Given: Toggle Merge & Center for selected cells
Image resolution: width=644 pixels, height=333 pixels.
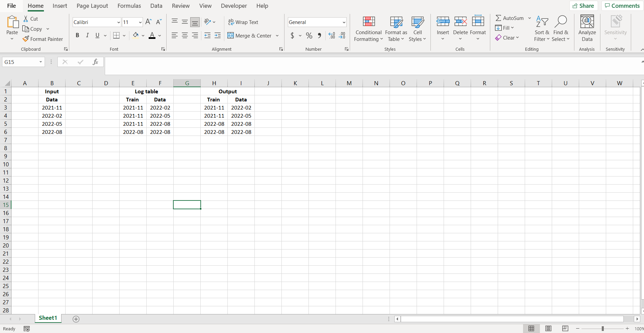Looking at the screenshot, I should [250, 35].
